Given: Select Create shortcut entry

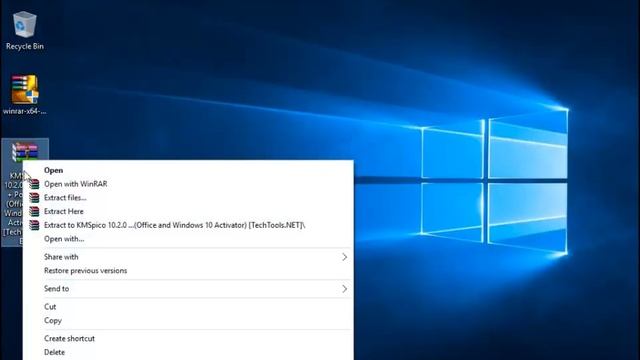Looking at the screenshot, I should coord(188,339).
